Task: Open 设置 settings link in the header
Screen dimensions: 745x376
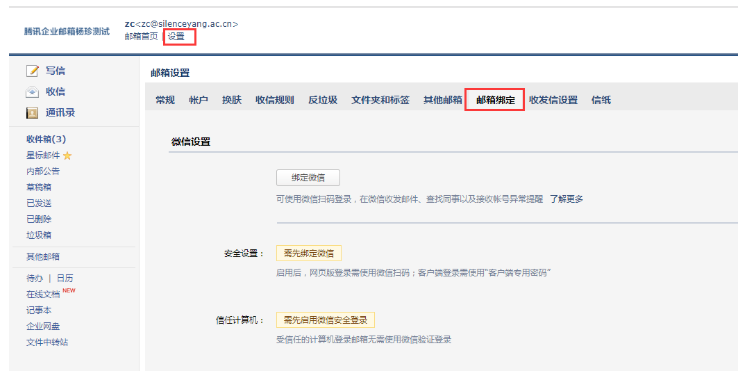Action: pyautogui.click(x=176, y=36)
